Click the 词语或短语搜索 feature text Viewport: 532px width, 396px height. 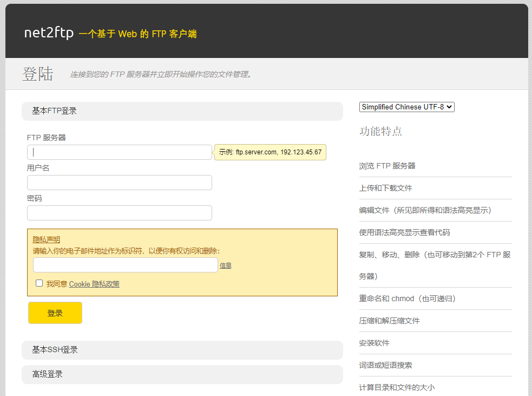tap(385, 365)
